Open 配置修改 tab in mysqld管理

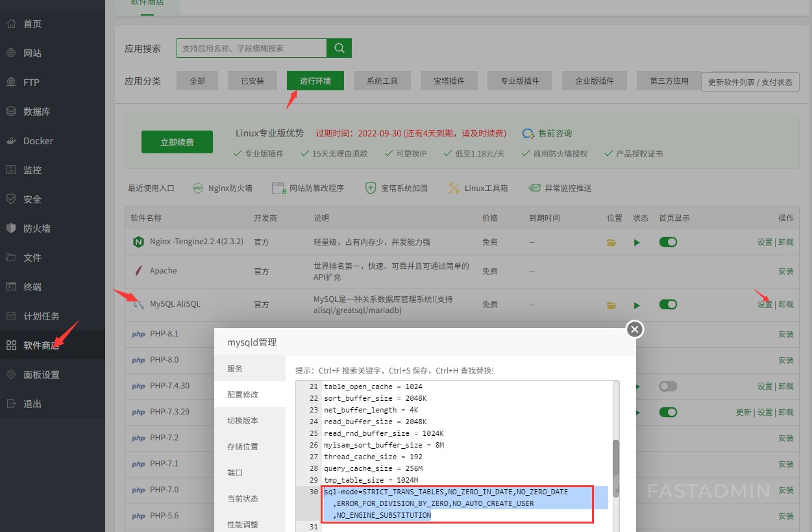point(250,394)
